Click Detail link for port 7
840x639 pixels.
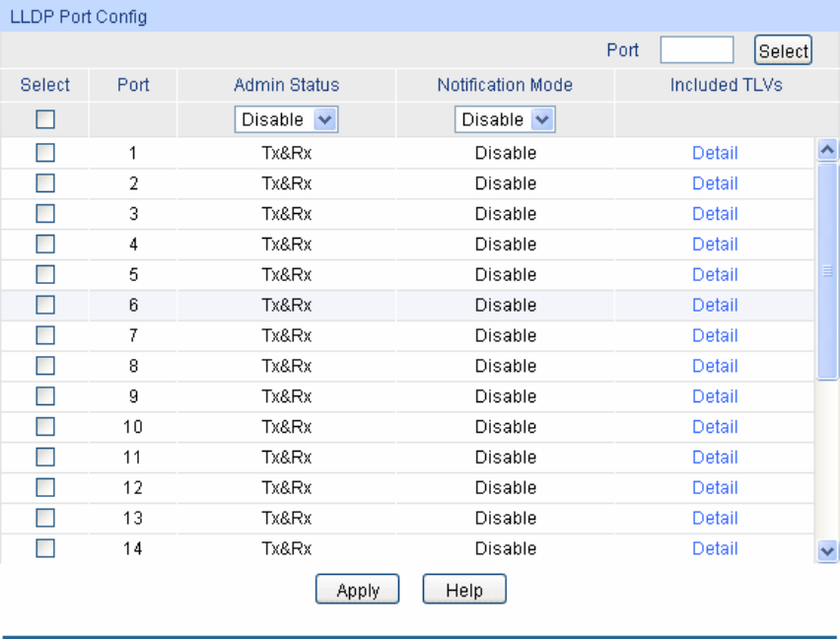[x=715, y=335]
